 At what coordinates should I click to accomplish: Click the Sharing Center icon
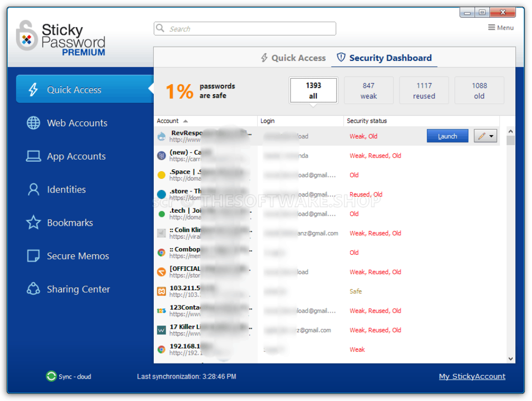(33, 289)
